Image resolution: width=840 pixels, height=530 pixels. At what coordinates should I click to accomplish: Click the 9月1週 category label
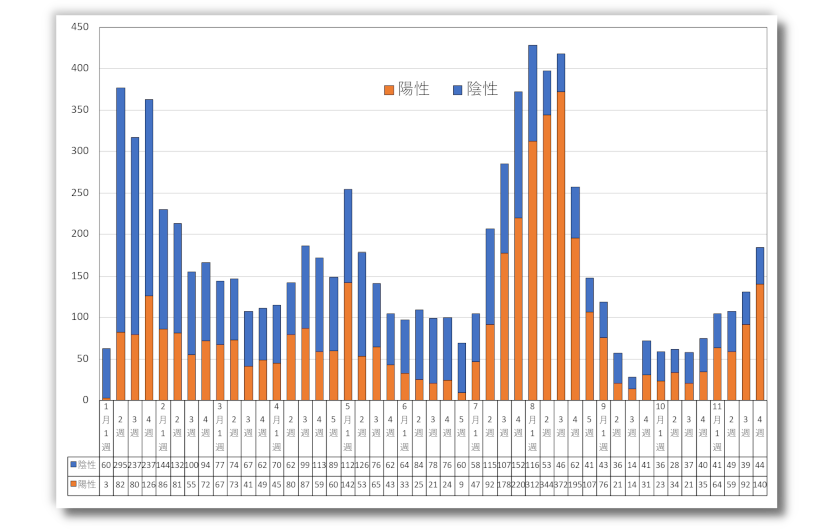(603, 427)
